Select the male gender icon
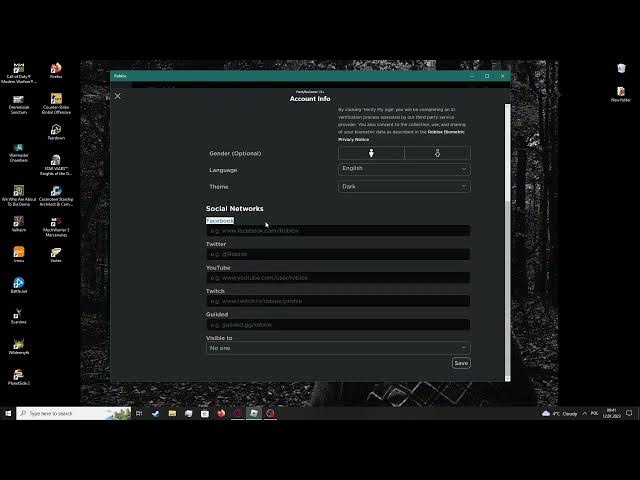 [x=371, y=153]
